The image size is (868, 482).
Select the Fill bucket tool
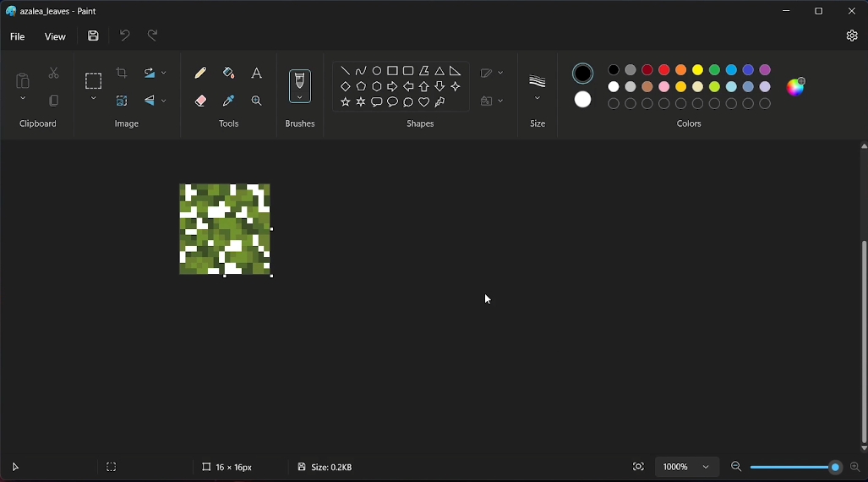point(228,74)
